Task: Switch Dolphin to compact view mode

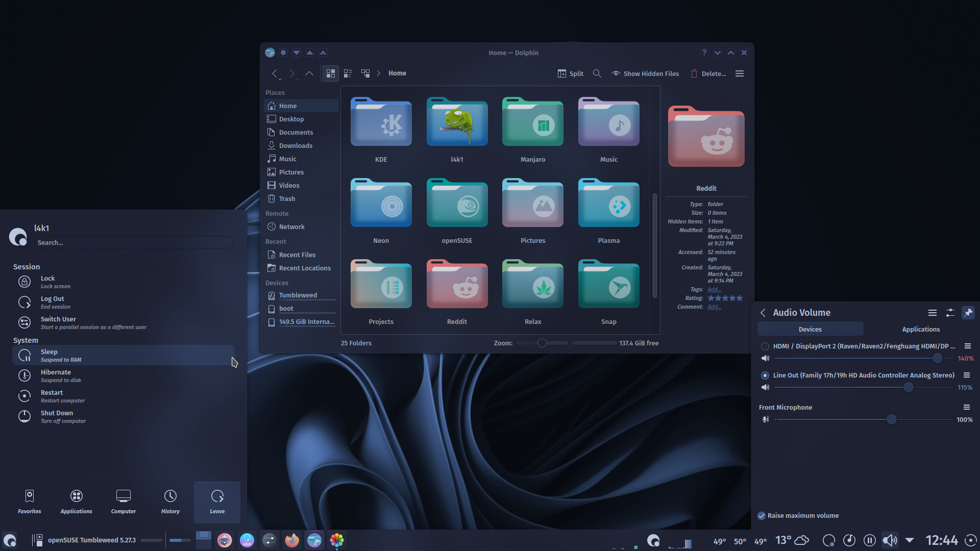Action: pos(348,73)
